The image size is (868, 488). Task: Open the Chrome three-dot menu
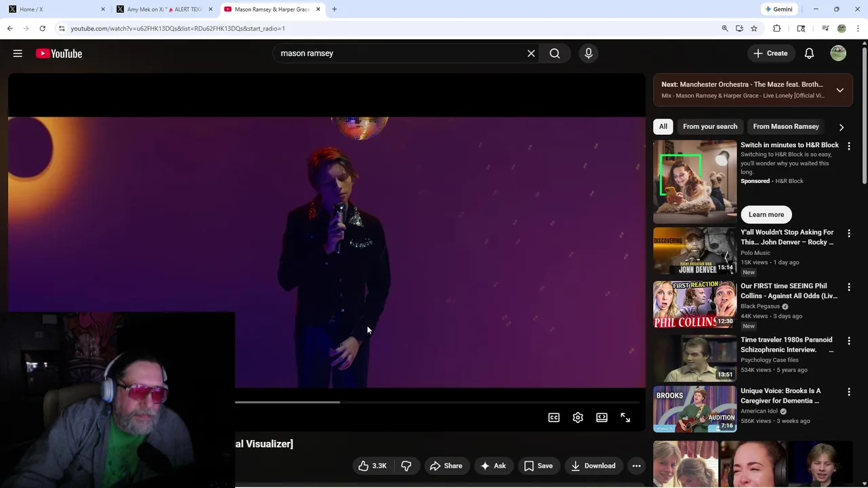(x=859, y=28)
